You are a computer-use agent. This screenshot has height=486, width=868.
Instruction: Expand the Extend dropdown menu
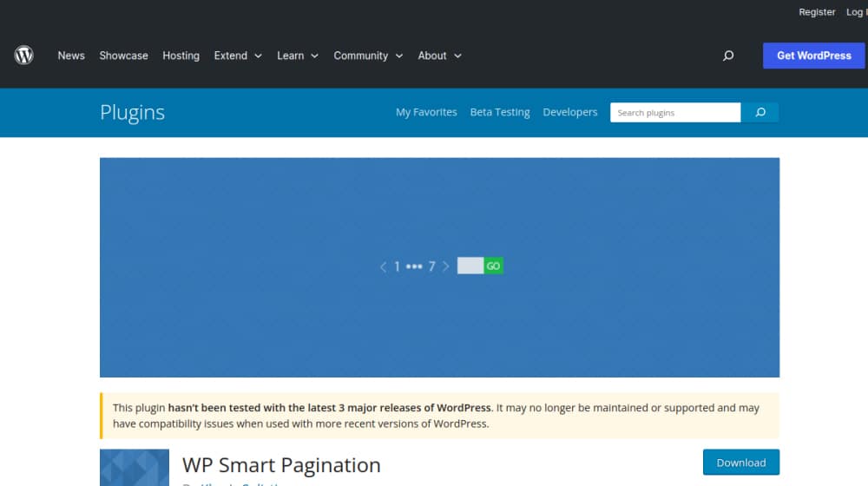click(238, 56)
